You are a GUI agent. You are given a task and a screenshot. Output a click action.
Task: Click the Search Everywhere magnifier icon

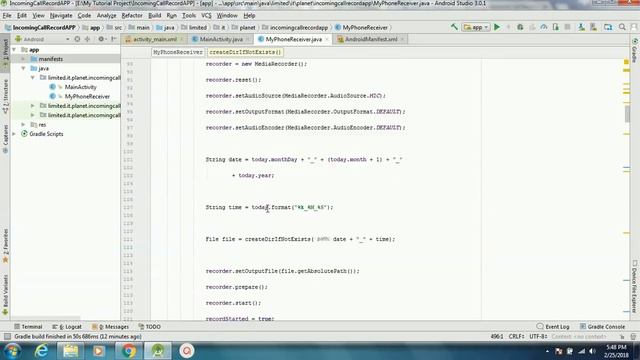(622, 27)
